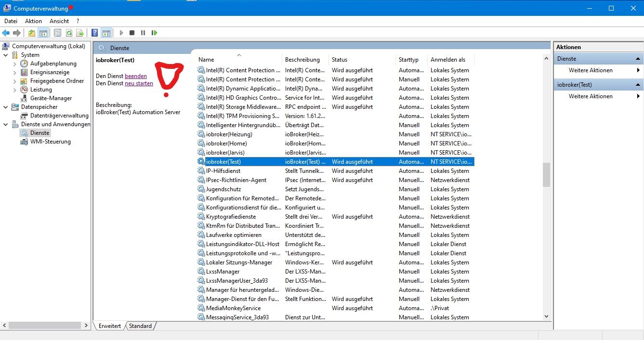Viewport: 644px width, 340px height.
Task: Open the ? help menu
Action: (78, 21)
